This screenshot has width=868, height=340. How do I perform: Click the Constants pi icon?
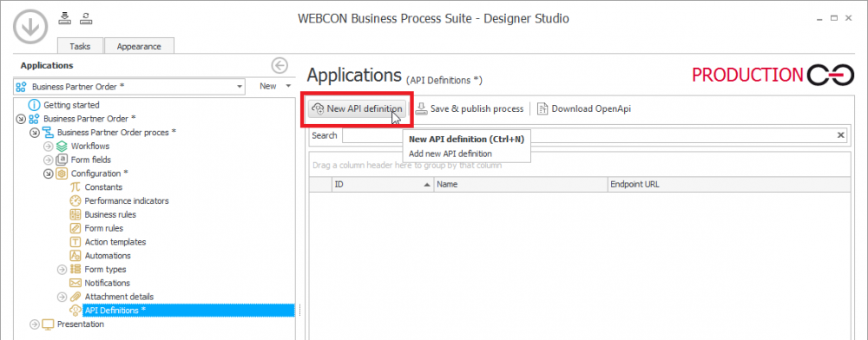coord(76,187)
